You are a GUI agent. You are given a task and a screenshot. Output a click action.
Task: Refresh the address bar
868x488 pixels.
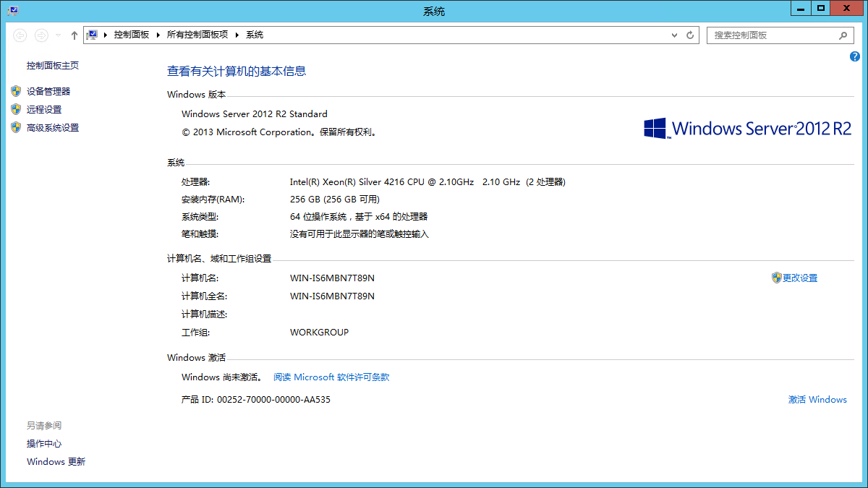point(690,35)
